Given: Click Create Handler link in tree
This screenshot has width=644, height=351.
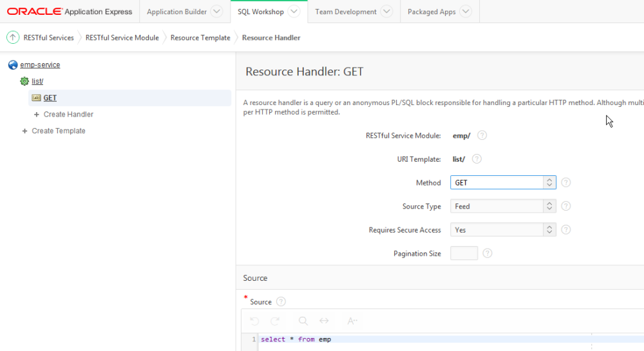Looking at the screenshot, I should coord(68,115).
